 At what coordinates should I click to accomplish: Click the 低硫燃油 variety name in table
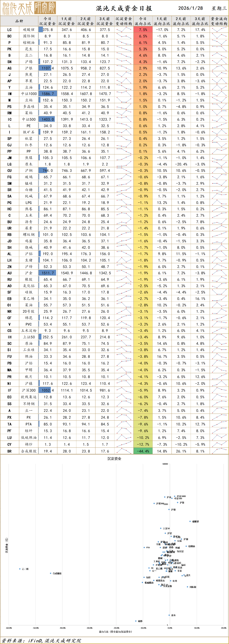[x=29, y=437]
